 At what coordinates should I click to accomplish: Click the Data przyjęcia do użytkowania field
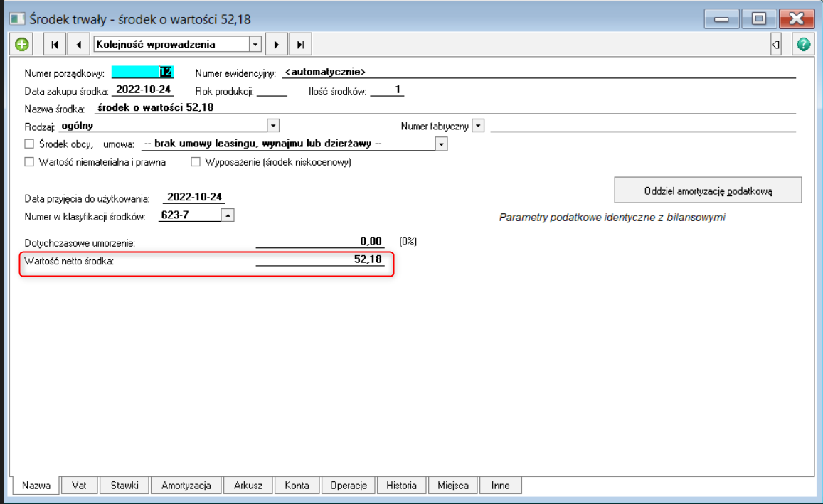point(194,197)
